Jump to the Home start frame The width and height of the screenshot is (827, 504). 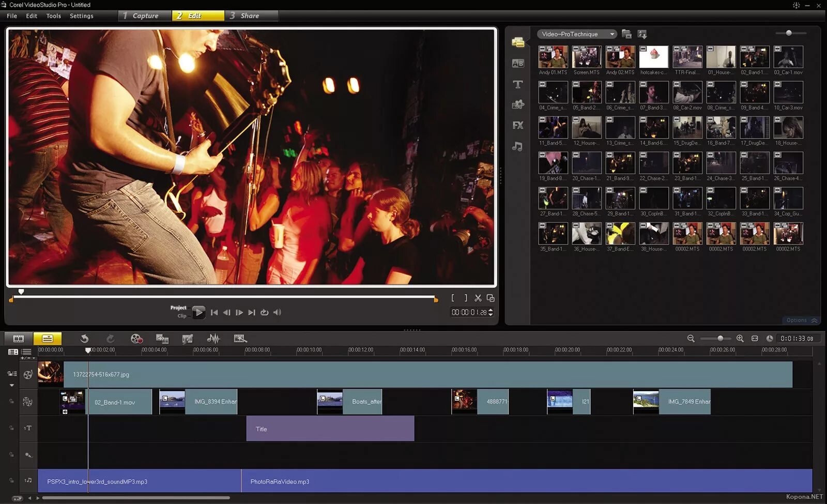[x=214, y=312]
